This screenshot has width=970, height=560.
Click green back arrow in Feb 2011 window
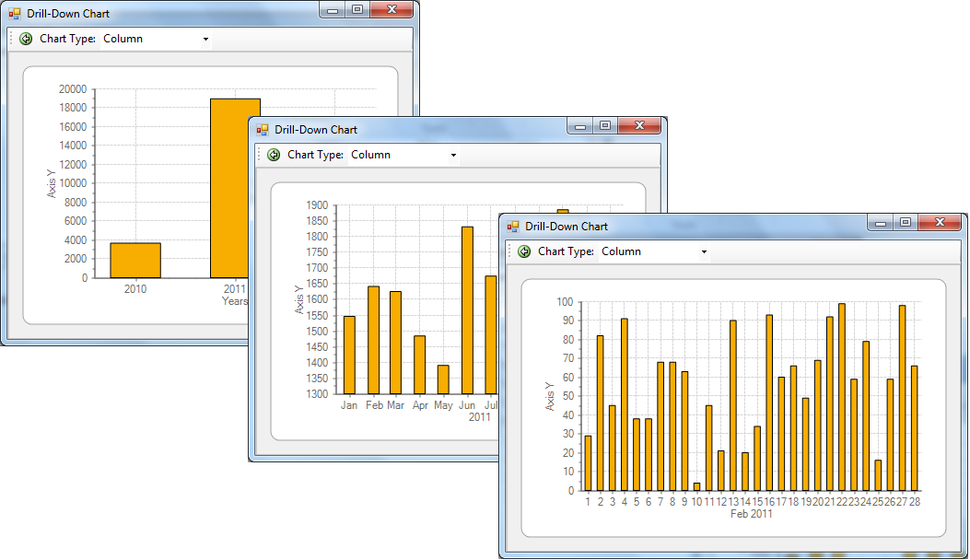[524, 251]
